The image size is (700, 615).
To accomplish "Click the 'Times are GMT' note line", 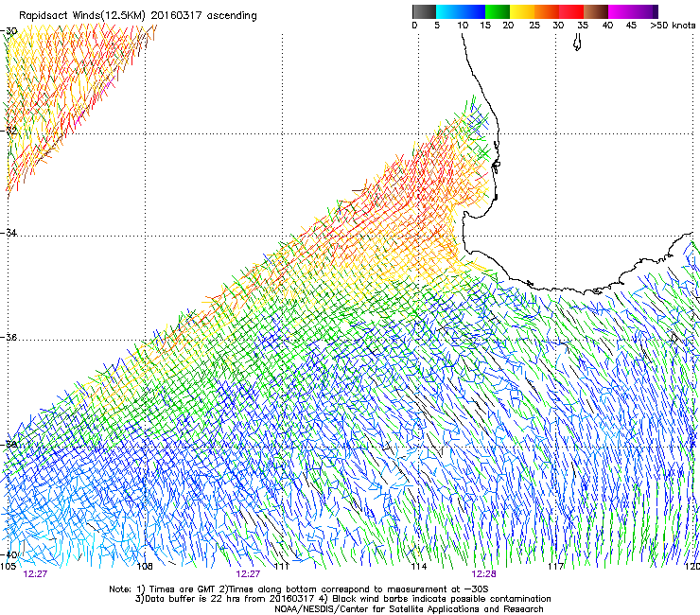I will [x=299, y=589].
